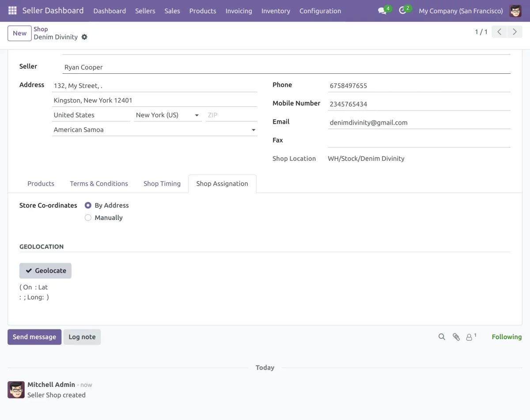Switch to the Products tab
This screenshot has height=420, width=530.
click(41, 184)
